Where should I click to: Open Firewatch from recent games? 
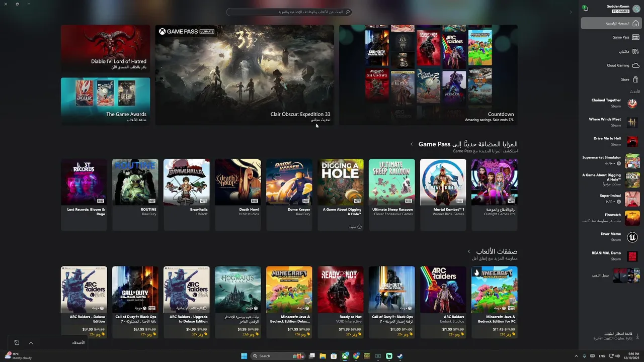point(611,218)
